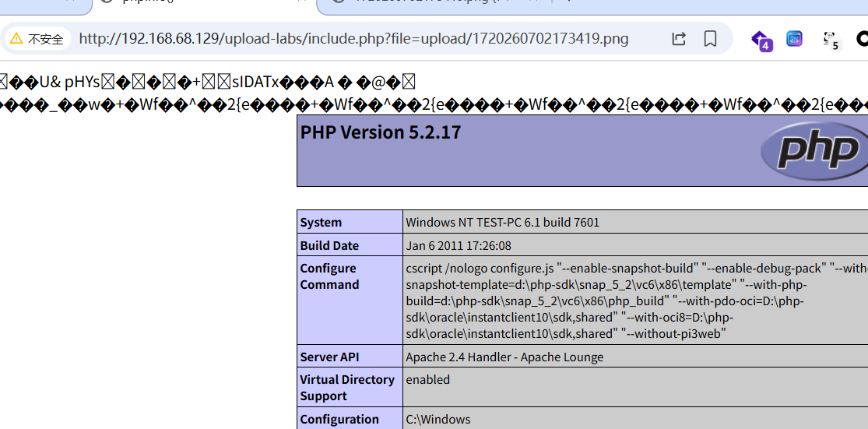Click the PHP logo image
Screen dimensions: 868x429
coord(814,150)
